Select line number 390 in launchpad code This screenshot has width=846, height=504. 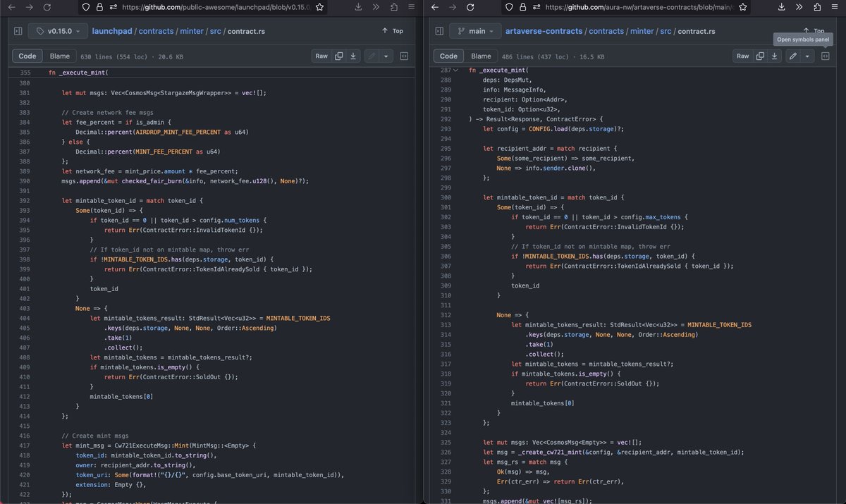tap(25, 181)
